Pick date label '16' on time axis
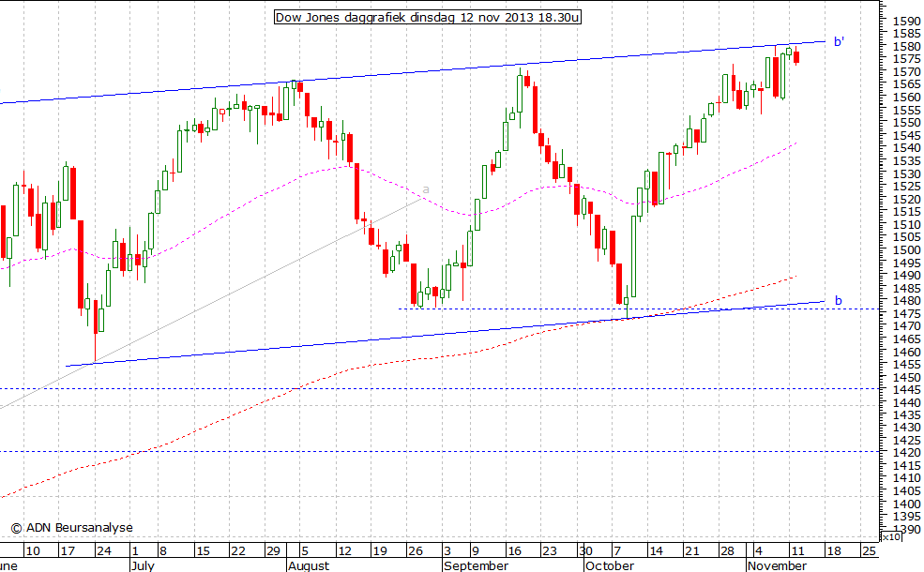The height and width of the screenshot is (572, 924). pyautogui.click(x=514, y=550)
